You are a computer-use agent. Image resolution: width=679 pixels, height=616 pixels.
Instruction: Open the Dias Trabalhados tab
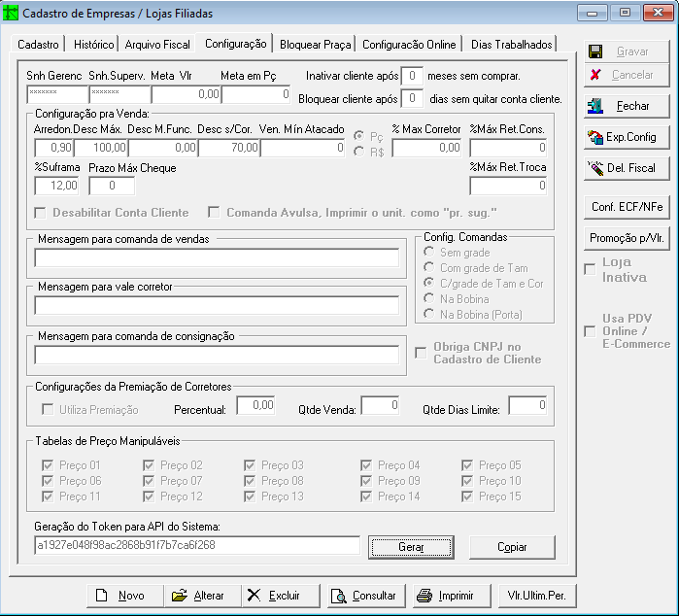(x=511, y=45)
